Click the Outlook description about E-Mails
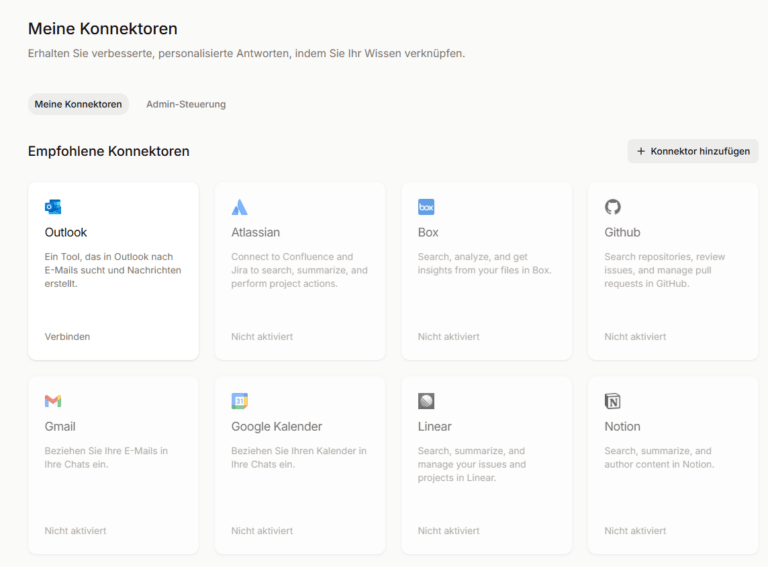 [x=113, y=270]
